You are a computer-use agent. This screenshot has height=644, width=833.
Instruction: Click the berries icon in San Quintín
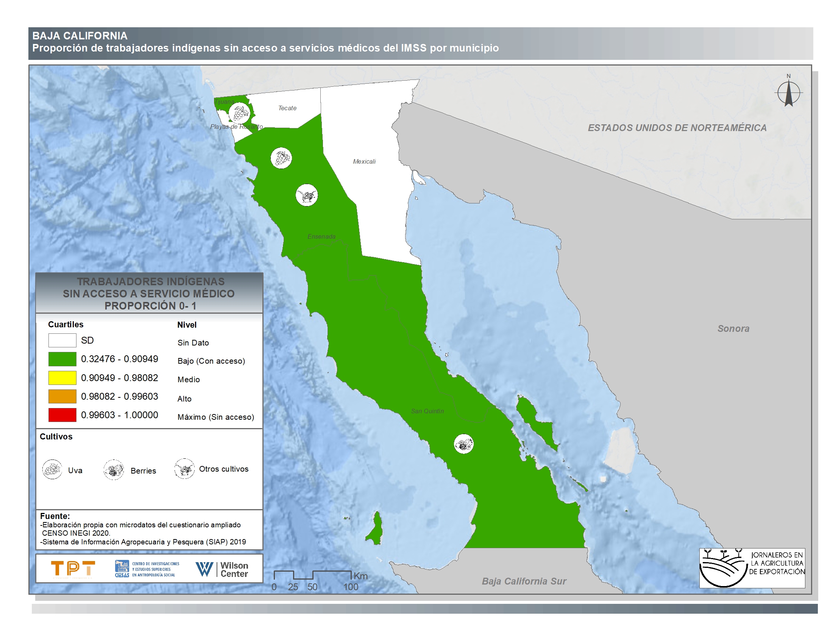[464, 444]
